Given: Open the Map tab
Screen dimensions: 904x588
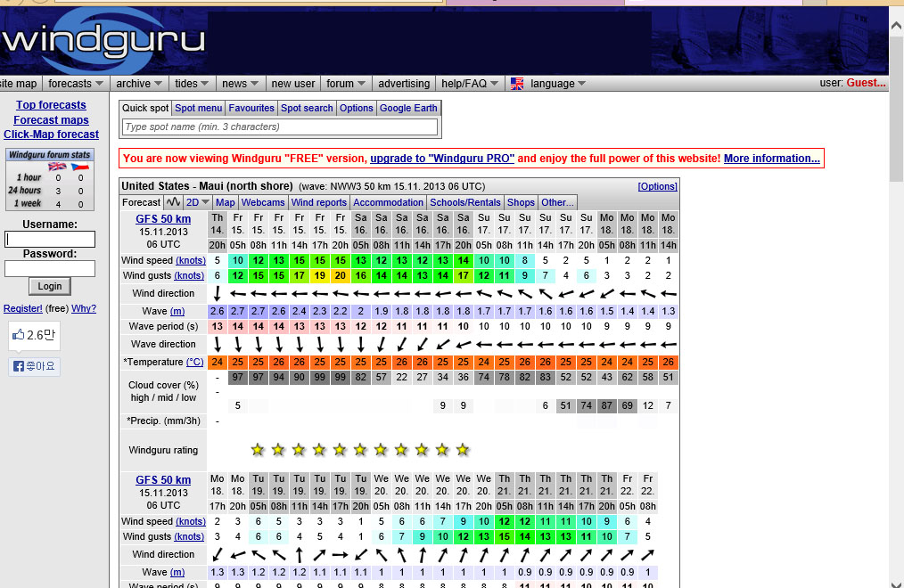Looking at the screenshot, I should (x=226, y=202).
